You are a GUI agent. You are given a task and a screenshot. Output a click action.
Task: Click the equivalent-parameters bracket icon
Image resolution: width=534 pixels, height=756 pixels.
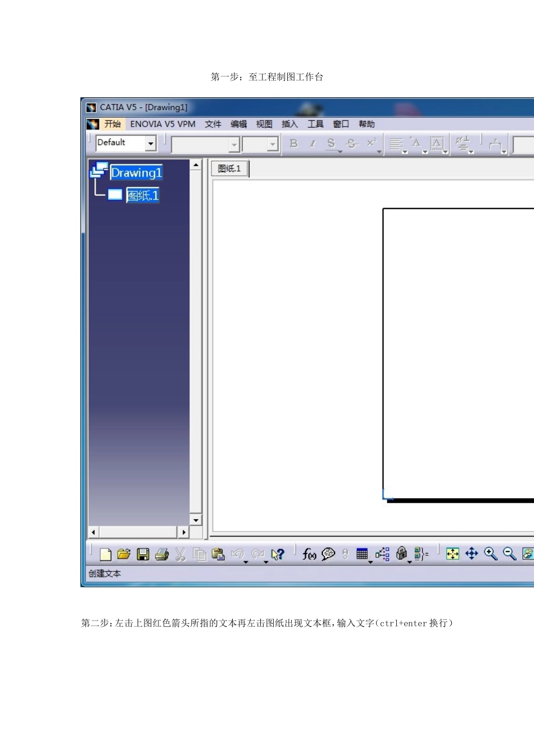point(421,554)
